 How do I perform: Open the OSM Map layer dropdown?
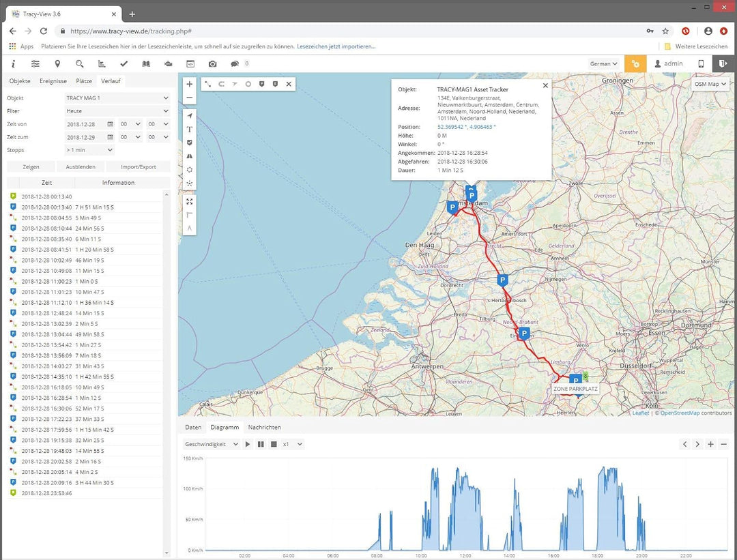[x=710, y=84]
